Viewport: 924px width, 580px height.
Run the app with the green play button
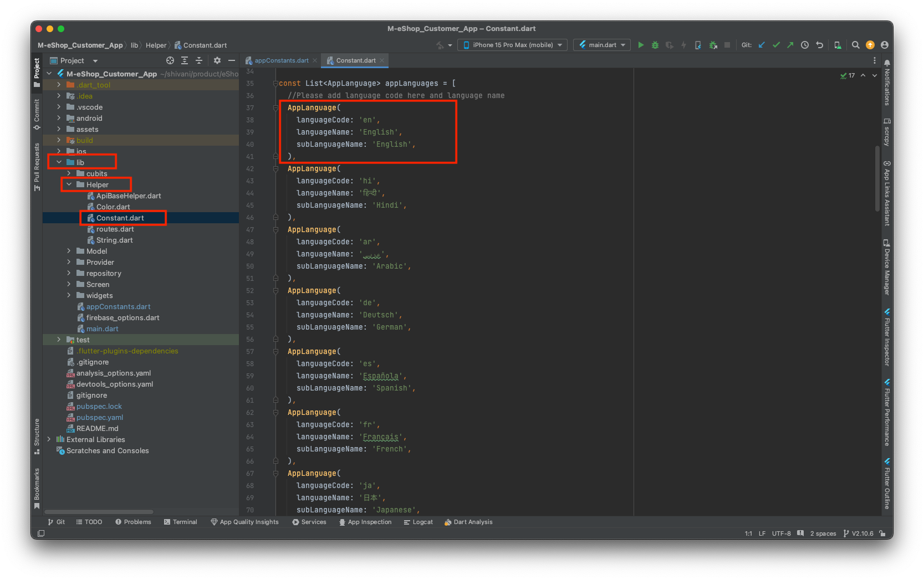641,45
